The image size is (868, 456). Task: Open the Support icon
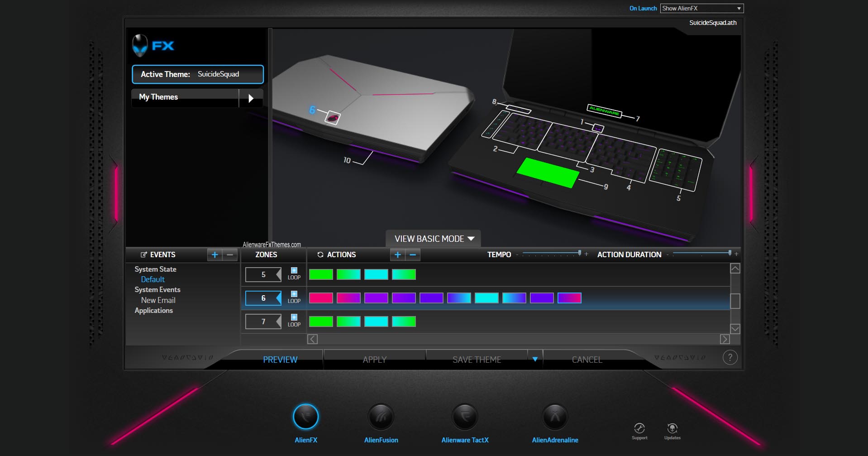tap(639, 428)
